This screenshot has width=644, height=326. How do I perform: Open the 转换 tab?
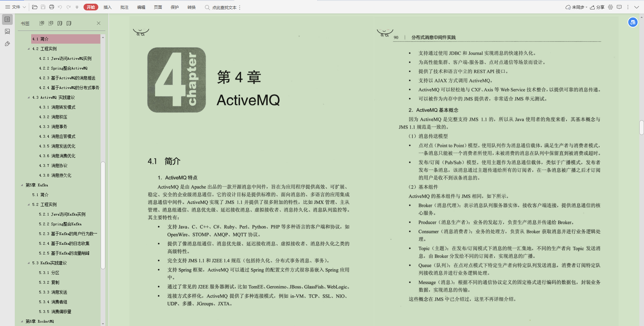click(192, 7)
